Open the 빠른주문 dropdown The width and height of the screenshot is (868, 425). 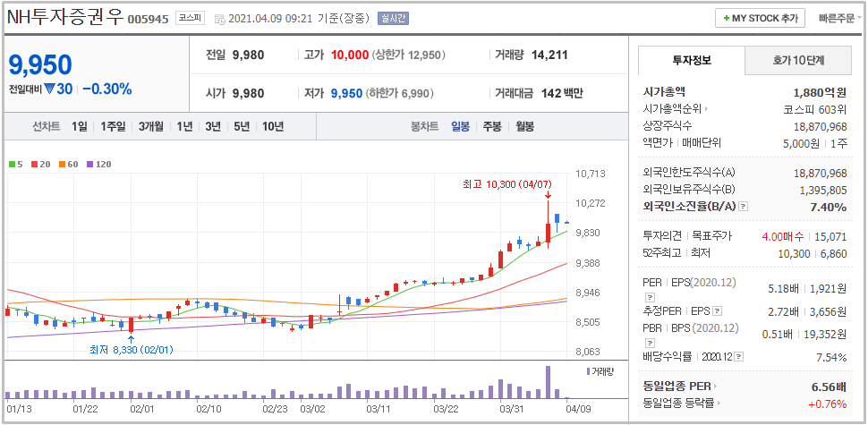tap(838, 18)
